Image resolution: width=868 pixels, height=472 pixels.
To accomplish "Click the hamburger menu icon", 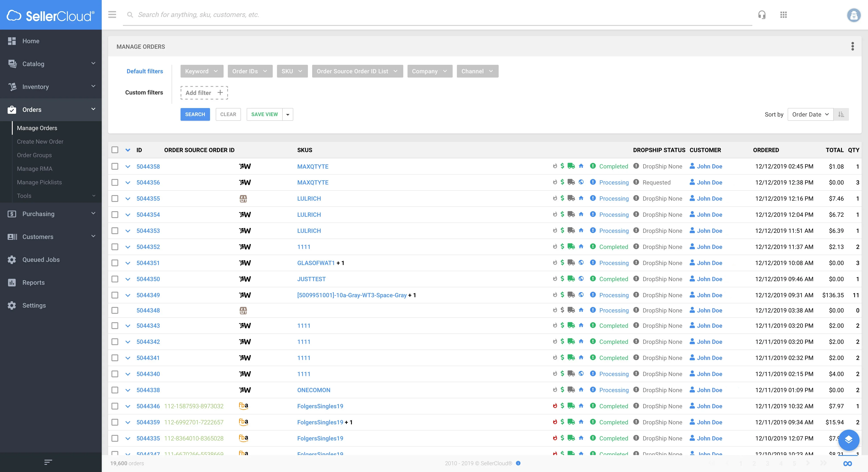I will [x=112, y=14].
